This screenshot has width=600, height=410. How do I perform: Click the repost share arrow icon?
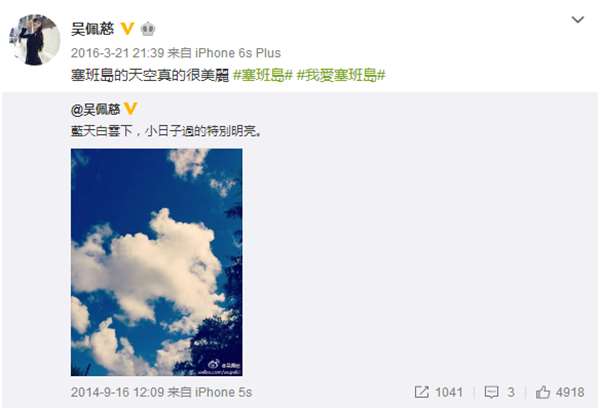[x=422, y=392]
